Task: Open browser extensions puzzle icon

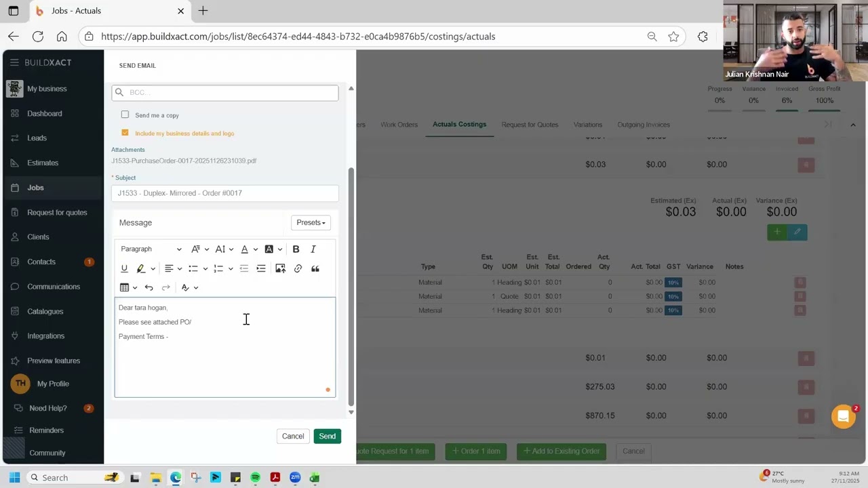Action: click(703, 37)
